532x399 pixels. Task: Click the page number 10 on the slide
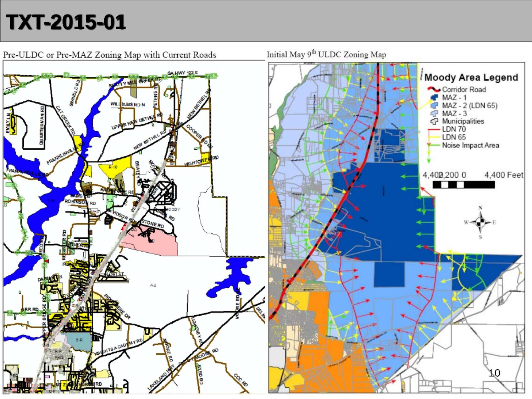pos(494,373)
